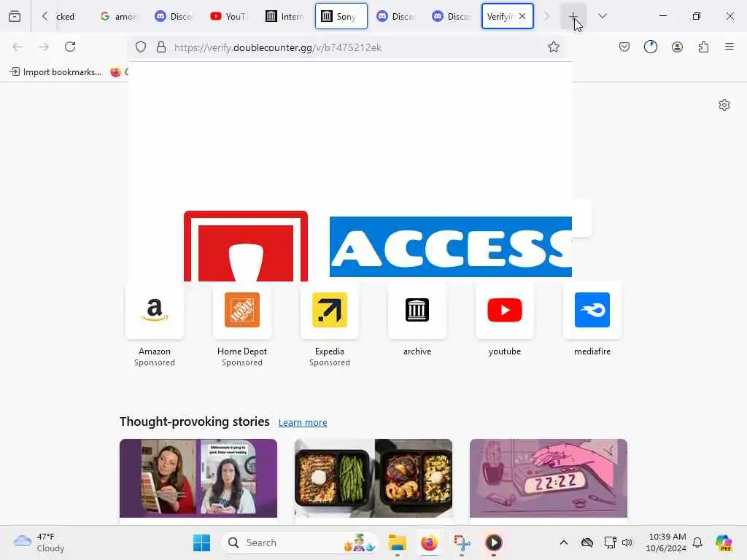Open new tab personalize gear

[x=724, y=105]
